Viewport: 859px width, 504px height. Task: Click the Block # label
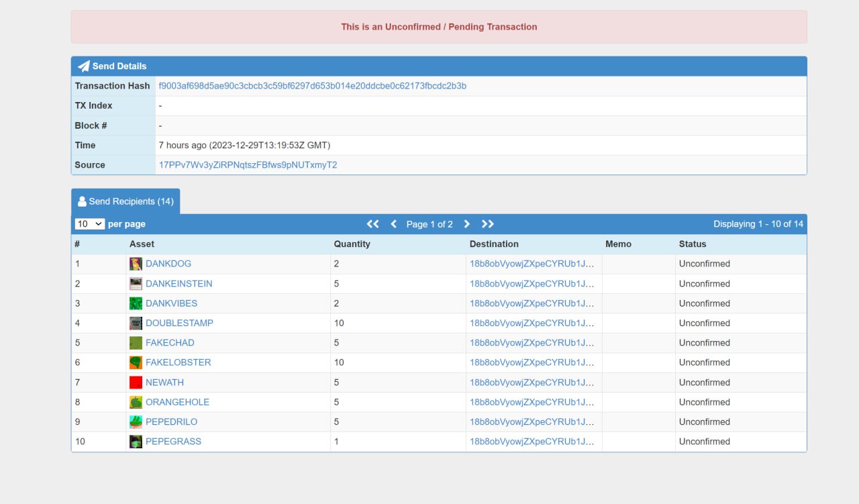91,125
